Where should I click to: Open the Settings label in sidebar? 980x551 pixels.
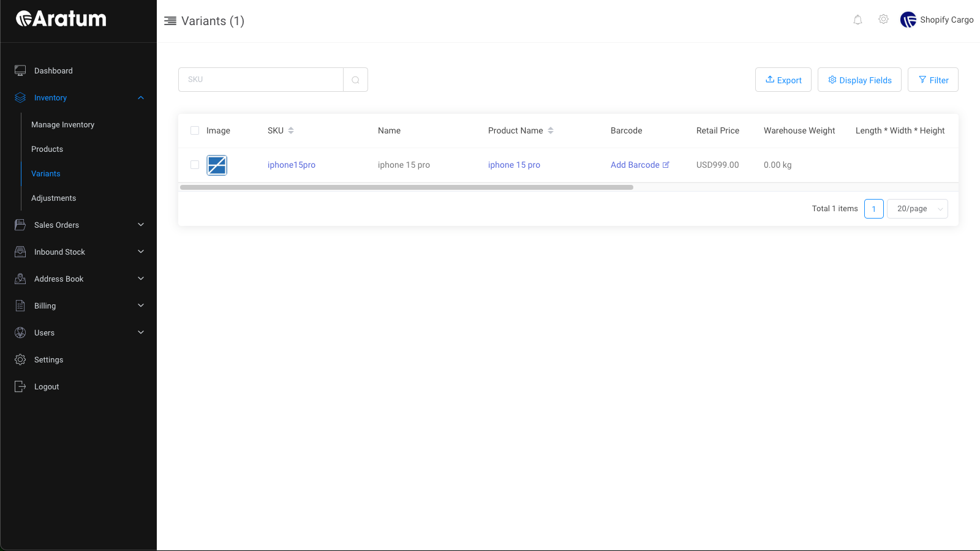[49, 359]
